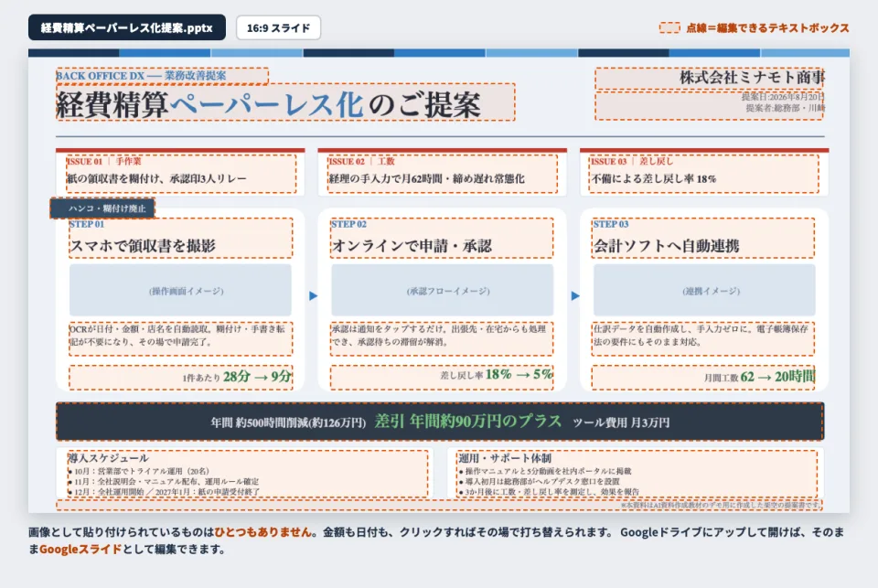
Task: Click the 16:9 スライド badge
Action: [278, 27]
